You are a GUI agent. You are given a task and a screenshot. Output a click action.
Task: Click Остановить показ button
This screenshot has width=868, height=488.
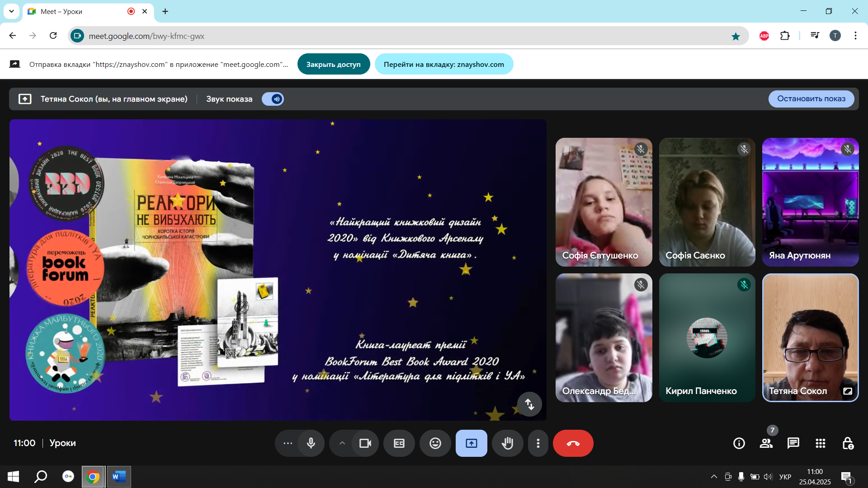tap(811, 99)
